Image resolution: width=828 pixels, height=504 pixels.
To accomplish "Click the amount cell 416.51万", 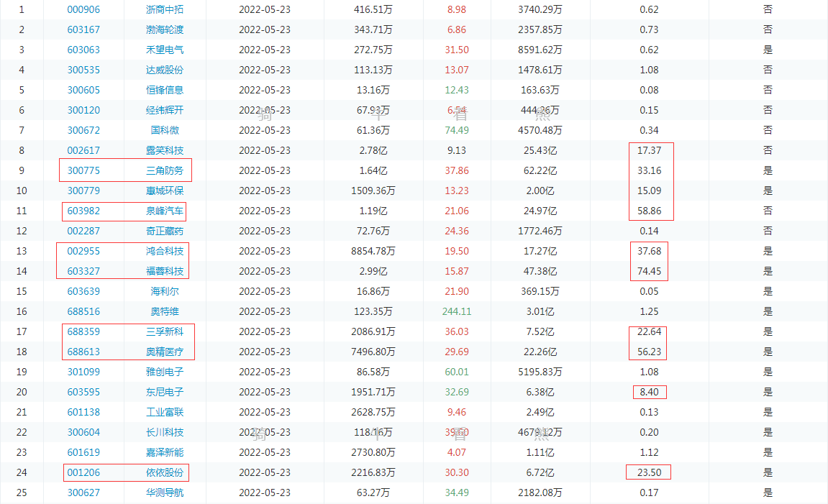I will [373, 9].
